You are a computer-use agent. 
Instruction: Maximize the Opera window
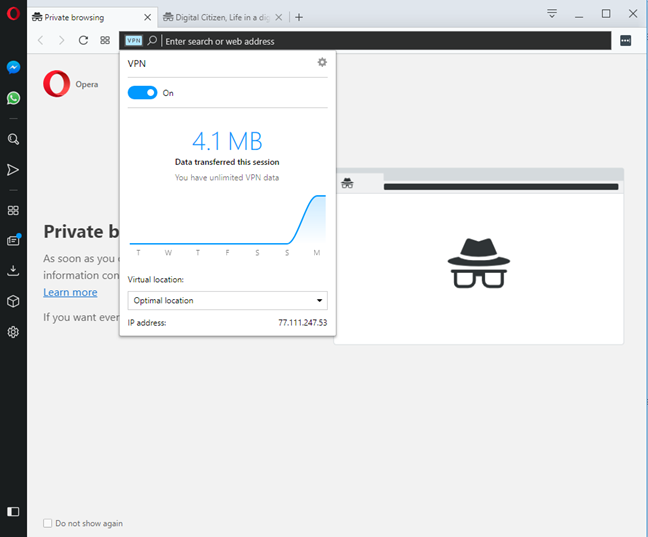tap(606, 14)
